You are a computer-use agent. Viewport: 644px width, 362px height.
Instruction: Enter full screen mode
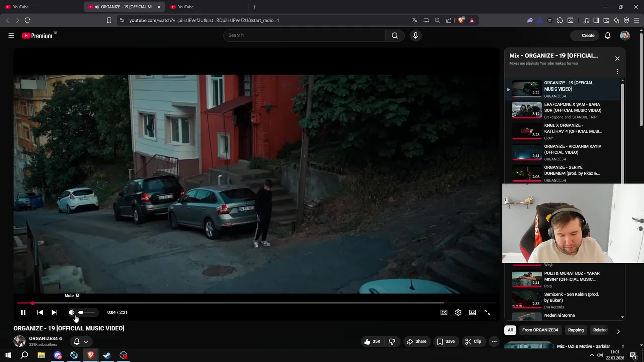tap(487, 312)
